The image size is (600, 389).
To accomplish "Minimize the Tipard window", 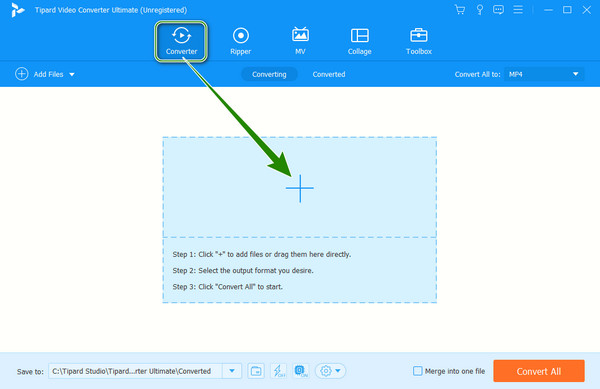I will pyautogui.click(x=548, y=10).
